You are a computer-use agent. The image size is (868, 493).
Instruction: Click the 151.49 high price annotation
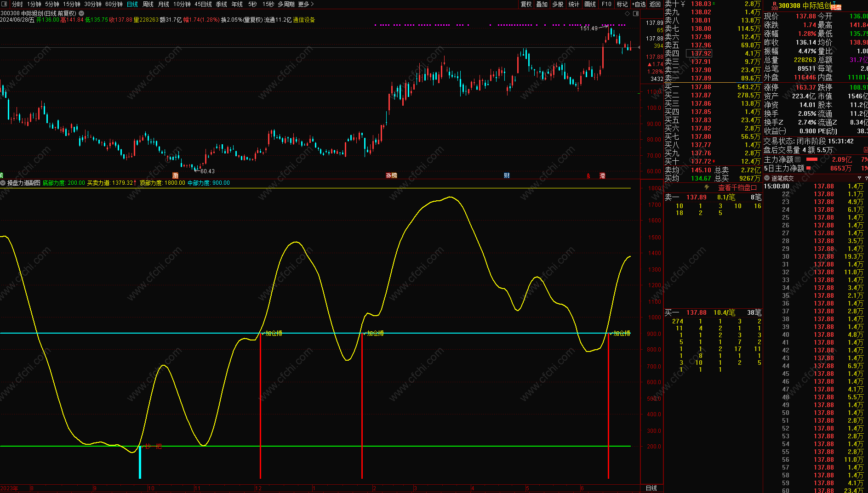coord(589,28)
